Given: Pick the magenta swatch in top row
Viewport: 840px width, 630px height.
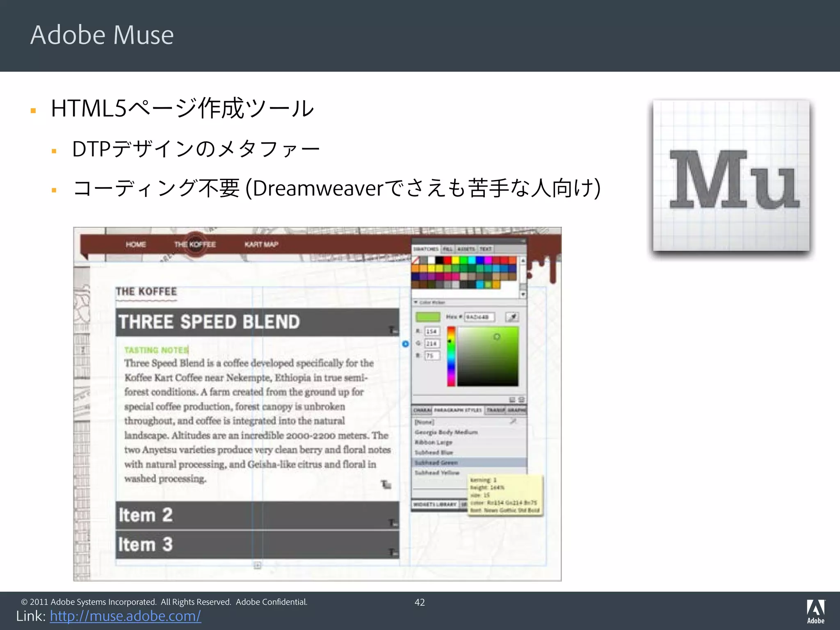Looking at the screenshot, I should (488, 260).
